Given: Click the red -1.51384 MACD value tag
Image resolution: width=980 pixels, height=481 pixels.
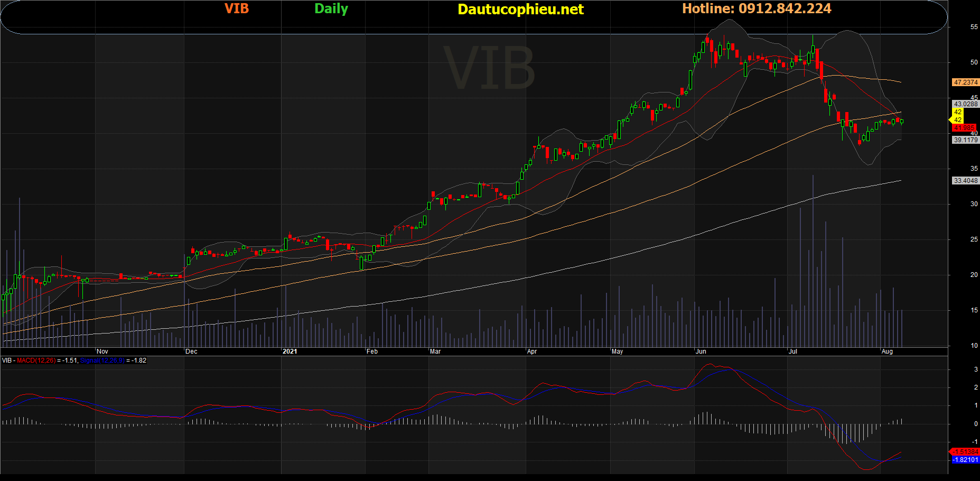Looking at the screenshot, I should click(x=965, y=452).
